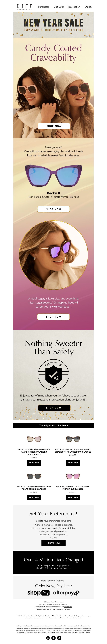Screen dimensions: 107x644
Task: Click black Shop Now under protection plan
Action: [54, 408]
